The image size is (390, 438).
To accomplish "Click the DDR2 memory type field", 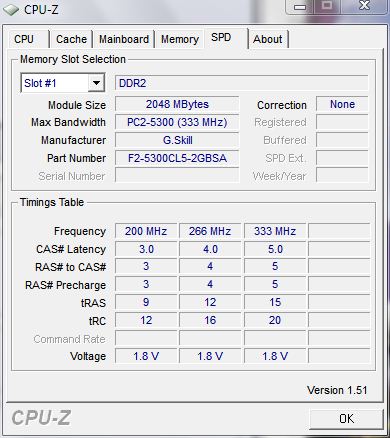I will click(242, 83).
